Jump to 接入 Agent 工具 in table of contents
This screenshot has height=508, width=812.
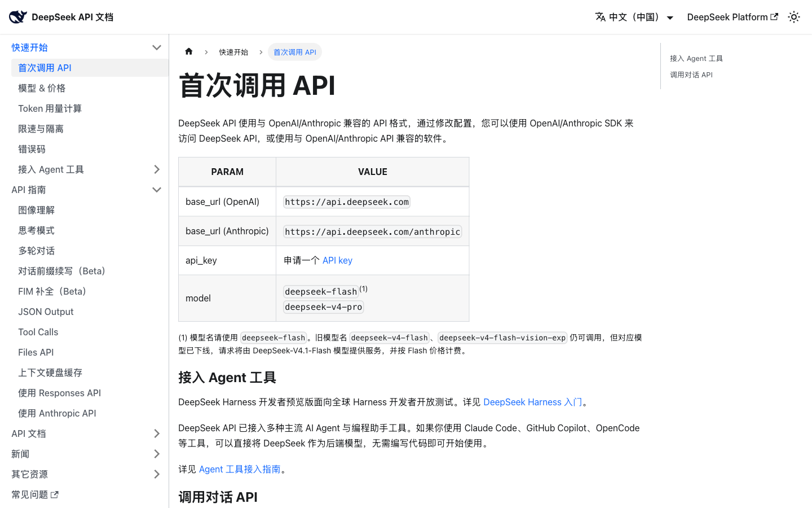click(x=696, y=58)
